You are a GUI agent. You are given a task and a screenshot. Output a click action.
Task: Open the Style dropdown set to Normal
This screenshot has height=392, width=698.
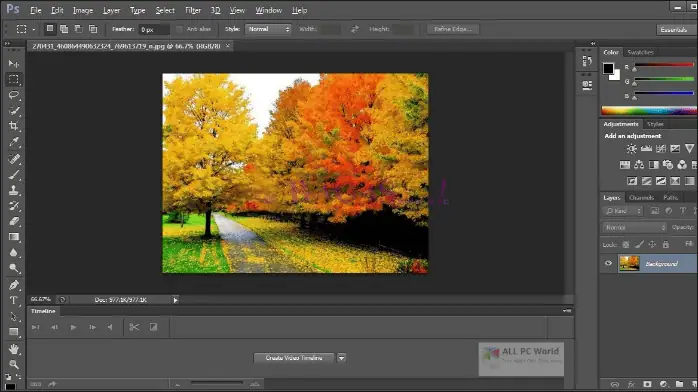coord(268,29)
